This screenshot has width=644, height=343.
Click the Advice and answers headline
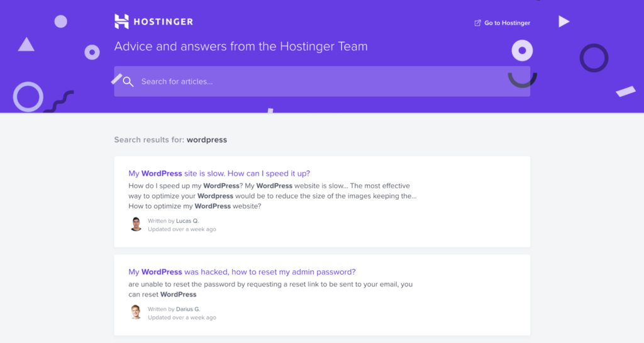tap(241, 46)
